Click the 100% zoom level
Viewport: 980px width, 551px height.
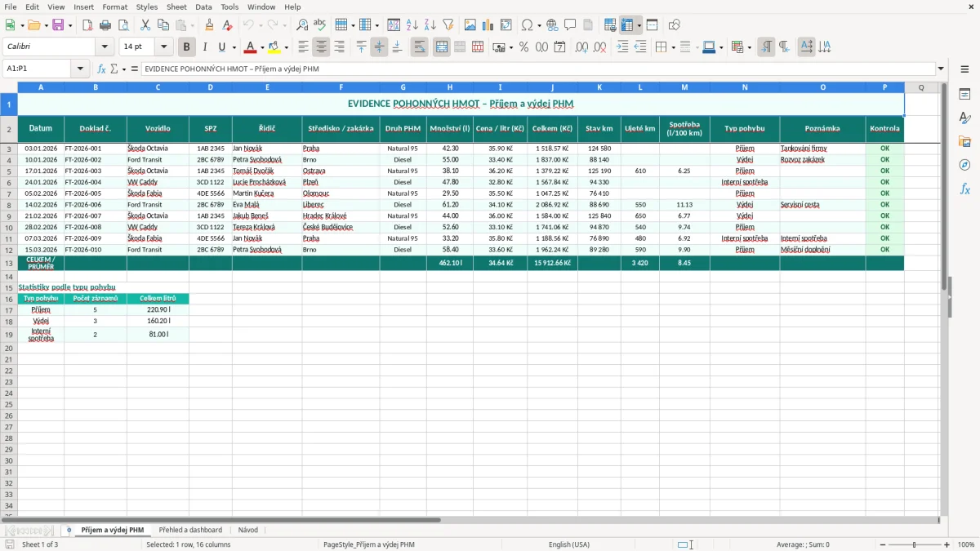[x=966, y=544]
